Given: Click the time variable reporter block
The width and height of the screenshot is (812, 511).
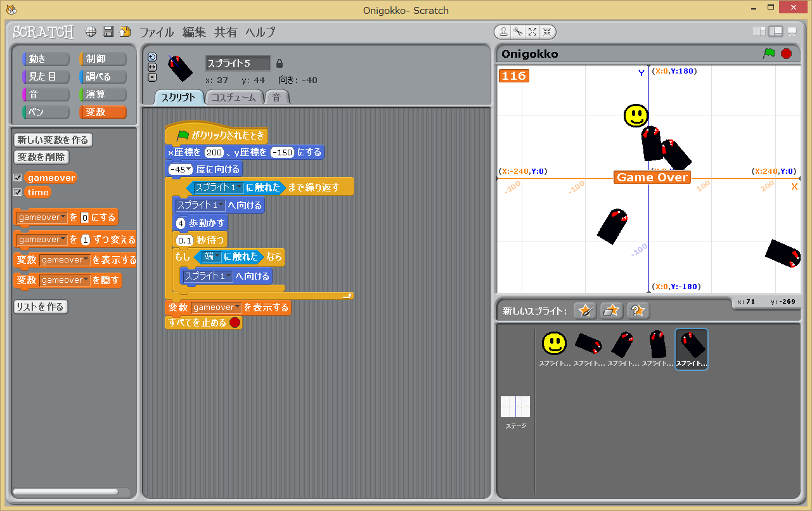Looking at the screenshot, I should coord(38,192).
